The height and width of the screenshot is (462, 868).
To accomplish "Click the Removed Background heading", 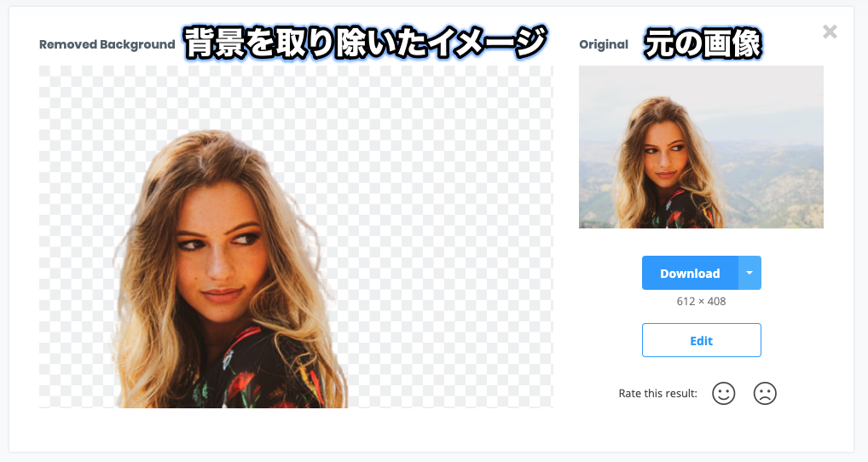I will coord(107,44).
